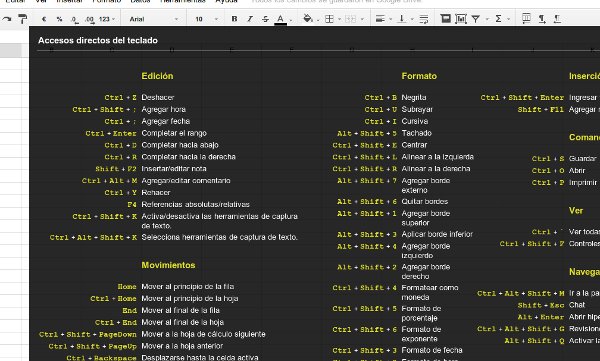
Task: Open the fill color paint bucket
Action: 308,18
